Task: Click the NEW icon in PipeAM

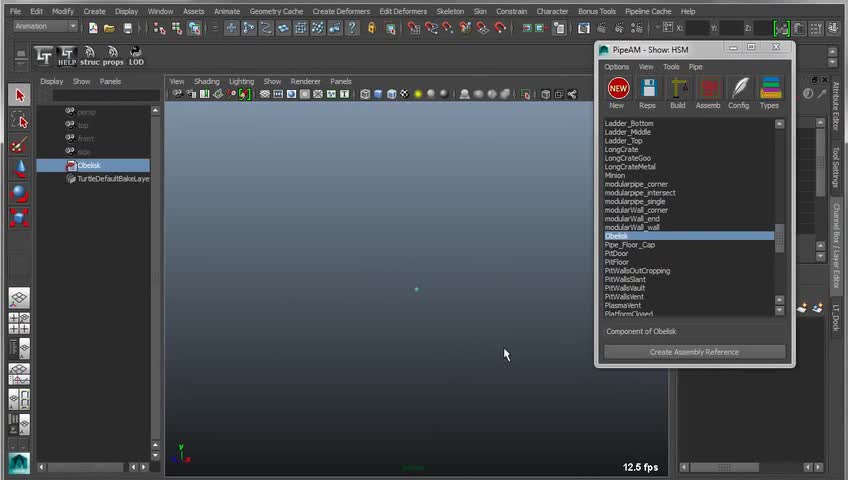Action: click(x=618, y=88)
